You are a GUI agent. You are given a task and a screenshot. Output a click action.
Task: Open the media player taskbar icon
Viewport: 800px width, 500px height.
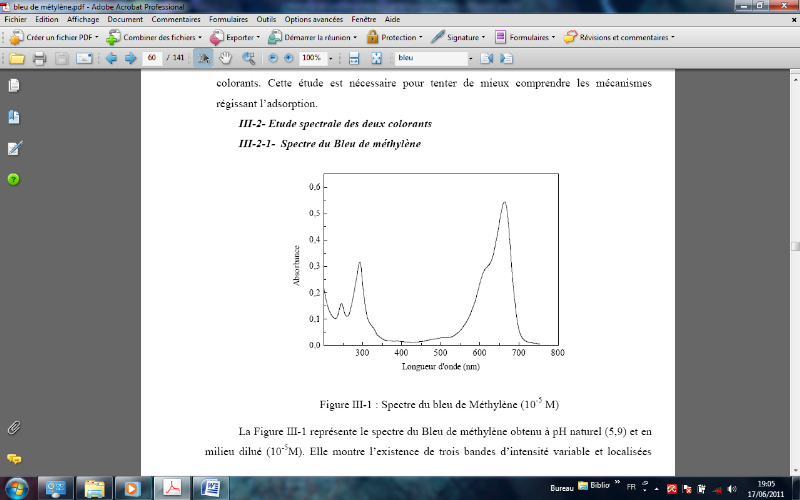[x=131, y=488]
